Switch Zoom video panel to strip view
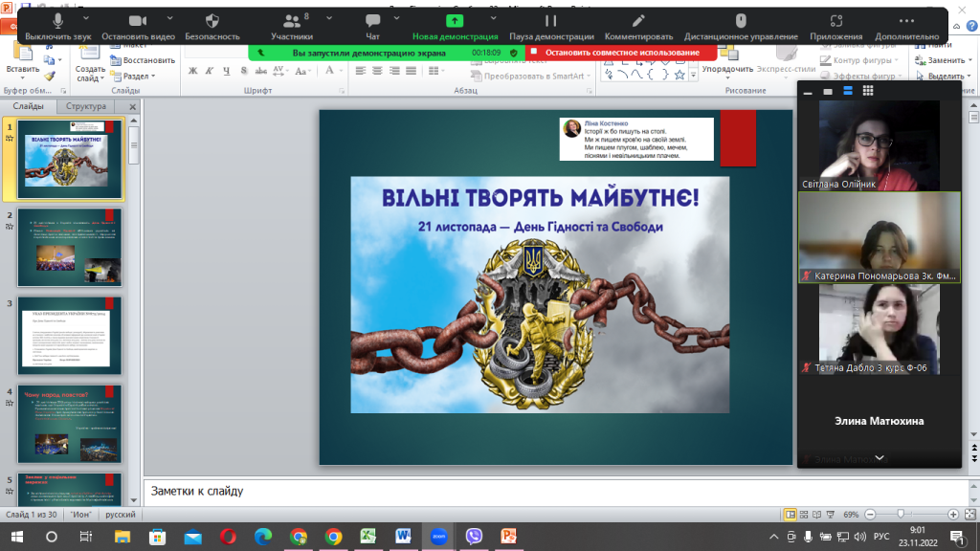Image resolution: width=980 pixels, height=551 pixels. point(848,92)
